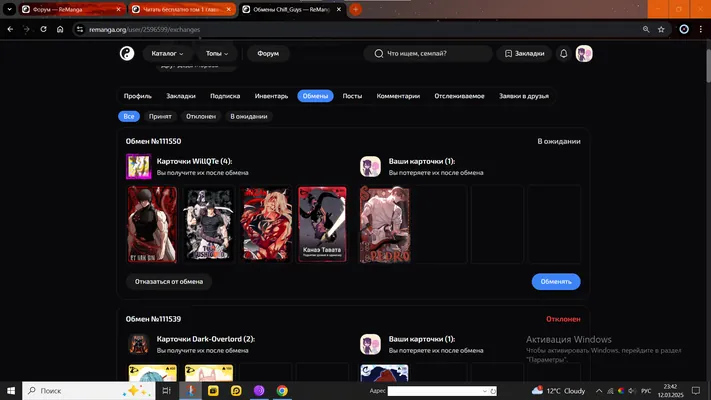The height and width of the screenshot is (400, 711).
Task: Switch to Профиль tab
Action: (137, 96)
